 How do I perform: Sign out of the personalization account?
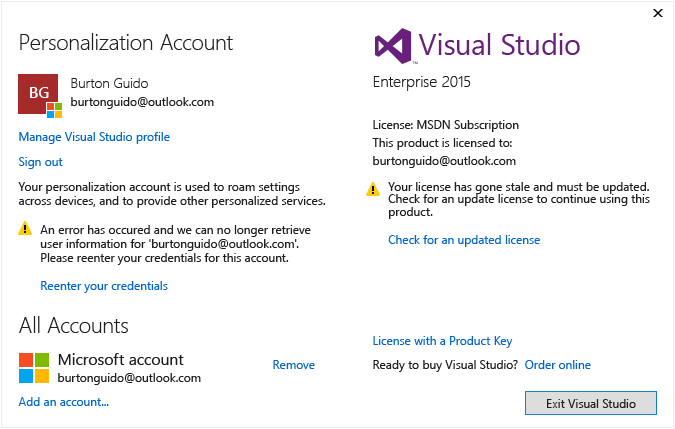(40, 162)
